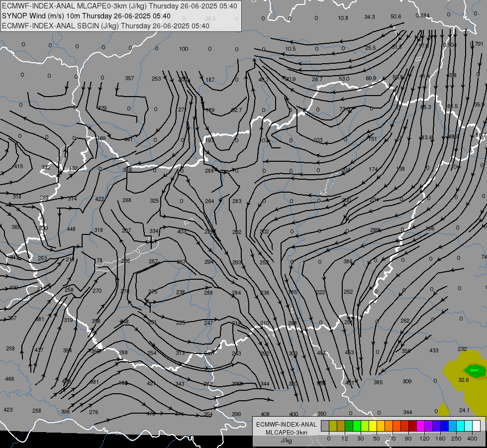Click the 250 tick label on color scale
The height and width of the screenshot is (448, 487).
[x=456, y=439]
